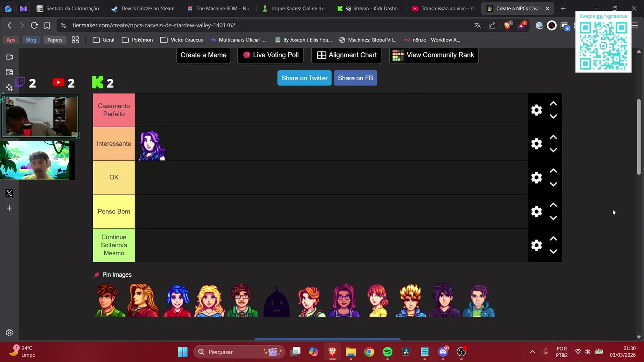Move Pense Bem tier down
Image resolution: width=644 pixels, height=362 pixels.
(x=553, y=218)
